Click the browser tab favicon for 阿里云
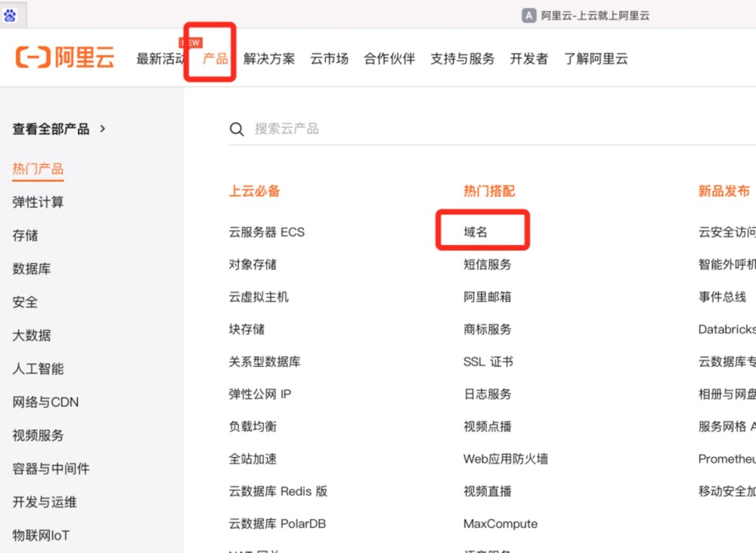Image resolution: width=756 pixels, height=553 pixels. click(529, 15)
